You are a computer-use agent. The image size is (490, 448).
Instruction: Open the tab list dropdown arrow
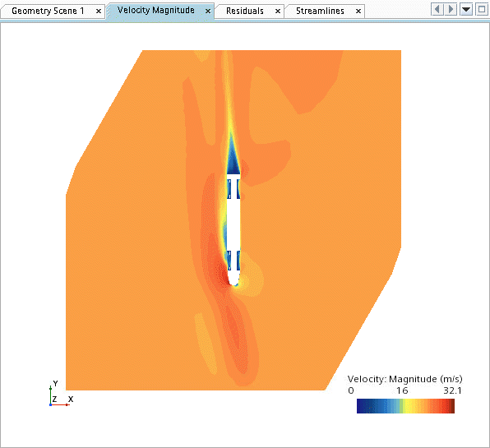coord(466,9)
